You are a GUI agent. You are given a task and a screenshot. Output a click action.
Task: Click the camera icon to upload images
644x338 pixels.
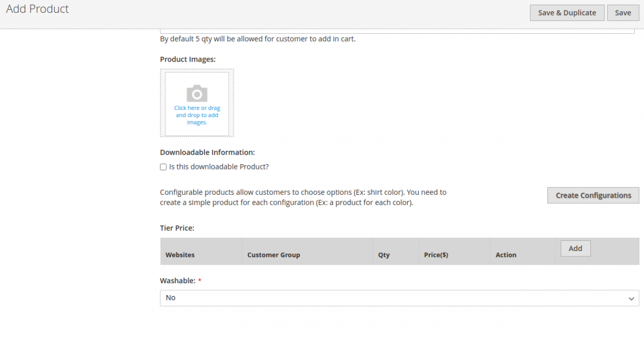[x=197, y=94]
